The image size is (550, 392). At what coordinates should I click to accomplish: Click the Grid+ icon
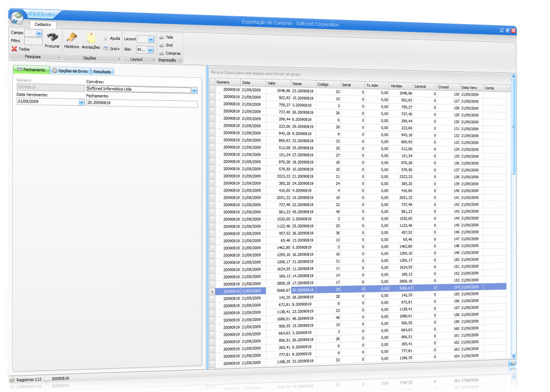pos(106,49)
